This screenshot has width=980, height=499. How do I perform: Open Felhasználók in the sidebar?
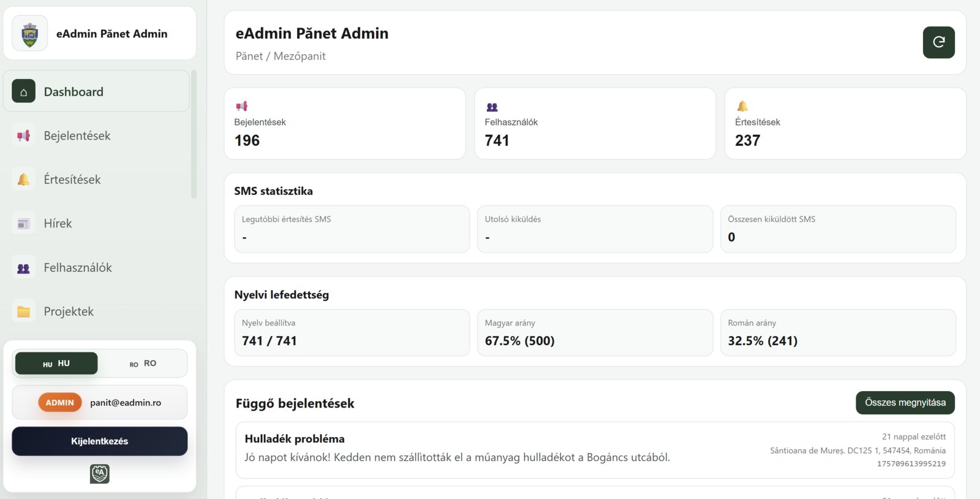[x=97, y=268]
